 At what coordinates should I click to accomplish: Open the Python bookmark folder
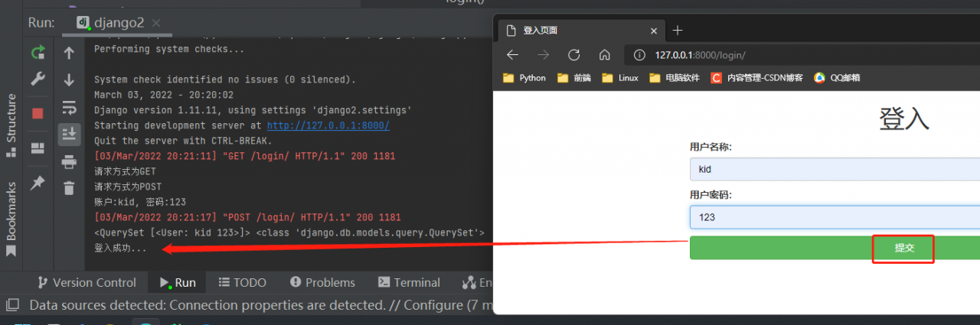(x=524, y=77)
